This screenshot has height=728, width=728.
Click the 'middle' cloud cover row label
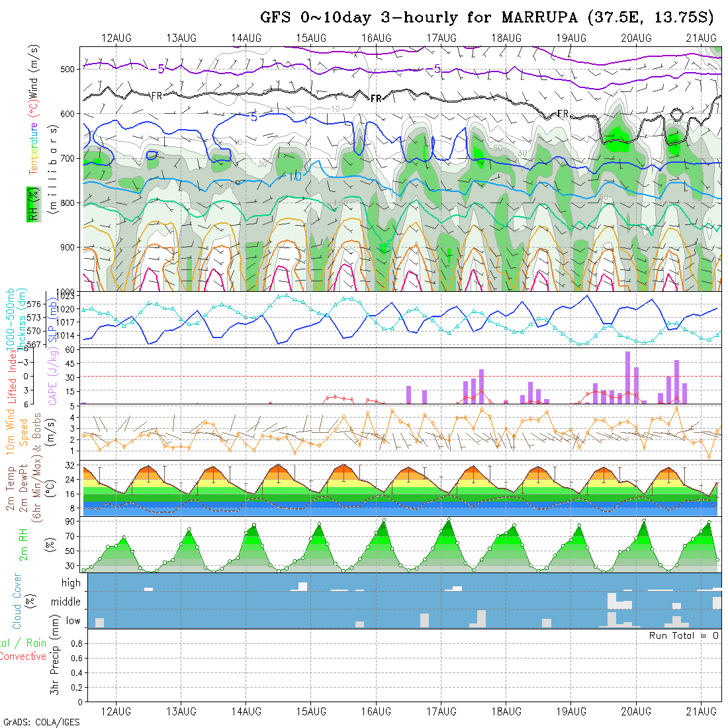coord(66,602)
